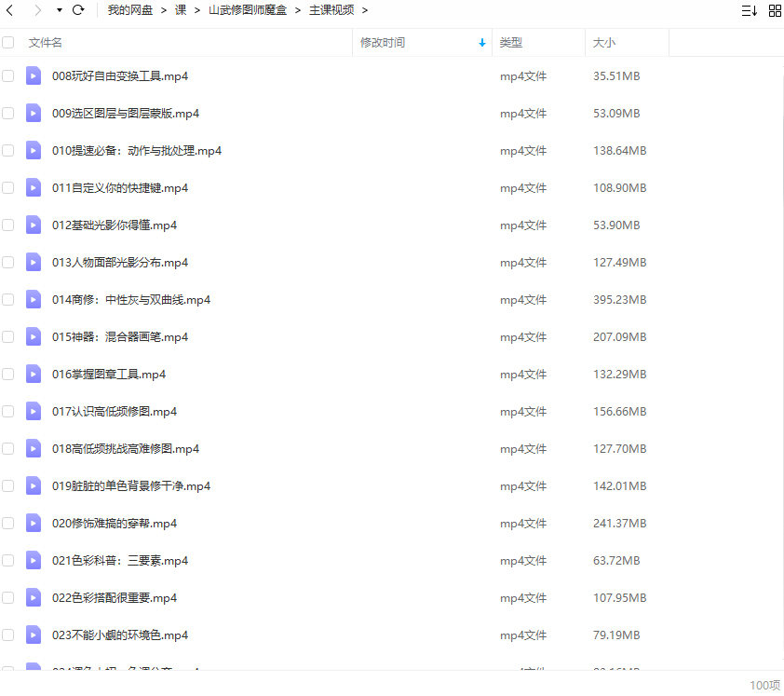Select file name 014商修：中性灰与双曲线.mp4

[131, 300]
